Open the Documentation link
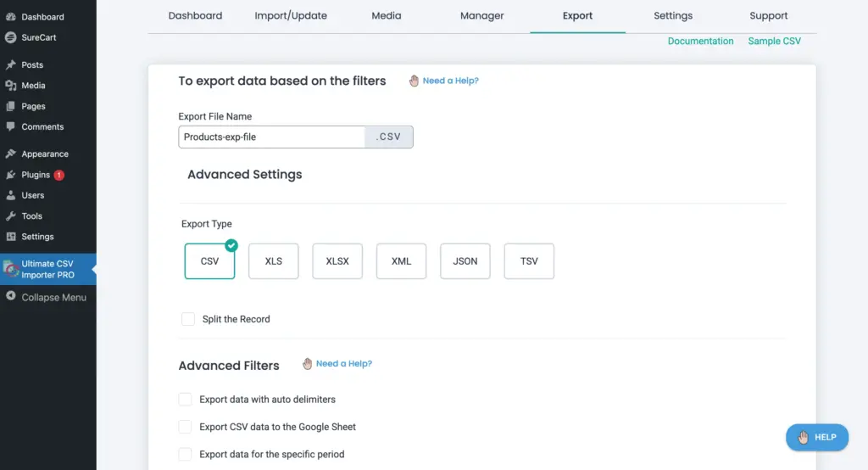 [x=700, y=41]
